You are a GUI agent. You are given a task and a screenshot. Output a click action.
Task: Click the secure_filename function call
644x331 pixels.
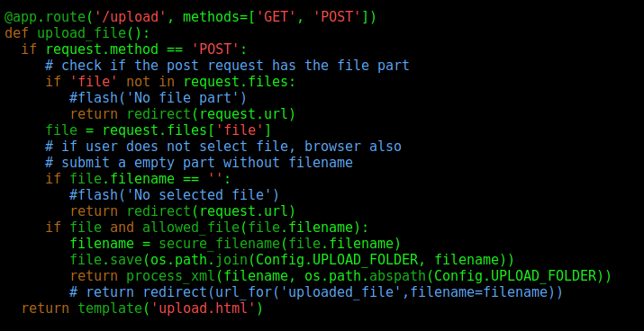click(x=280, y=244)
